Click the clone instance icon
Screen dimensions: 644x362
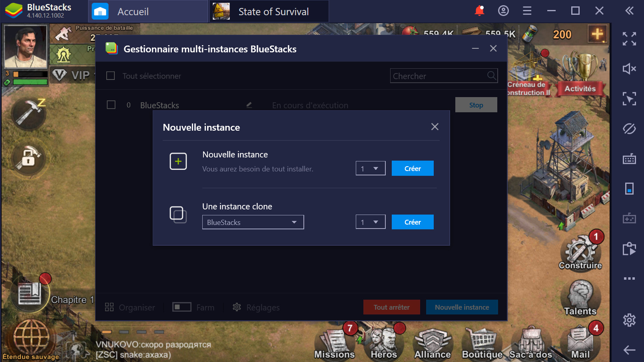point(178,215)
